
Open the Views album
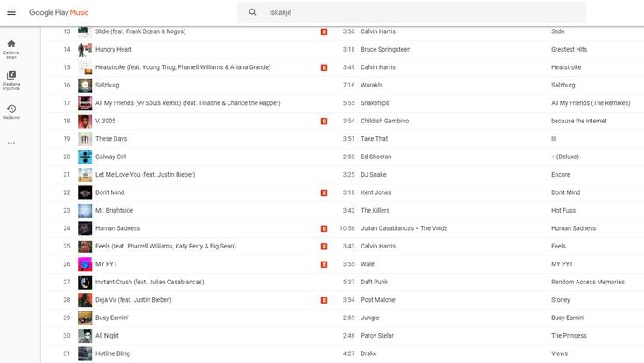(x=559, y=353)
